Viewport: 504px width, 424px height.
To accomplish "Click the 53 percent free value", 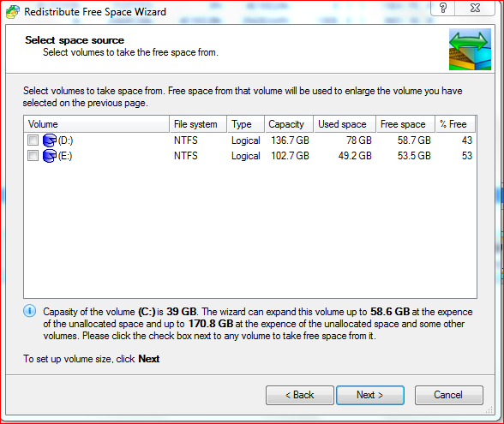I will [466, 156].
